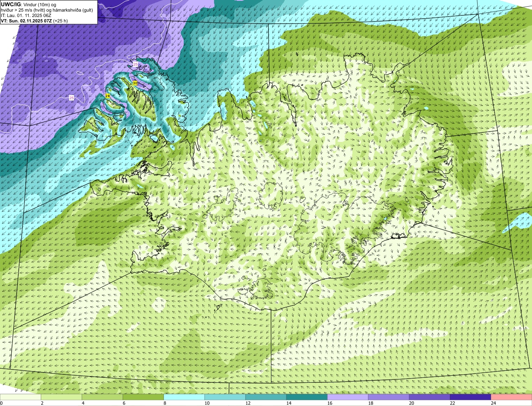Click the light cyan 8–10 m/s legend swatch
Image resolution: width=532 pixels, height=406 pixels.
tap(185, 397)
